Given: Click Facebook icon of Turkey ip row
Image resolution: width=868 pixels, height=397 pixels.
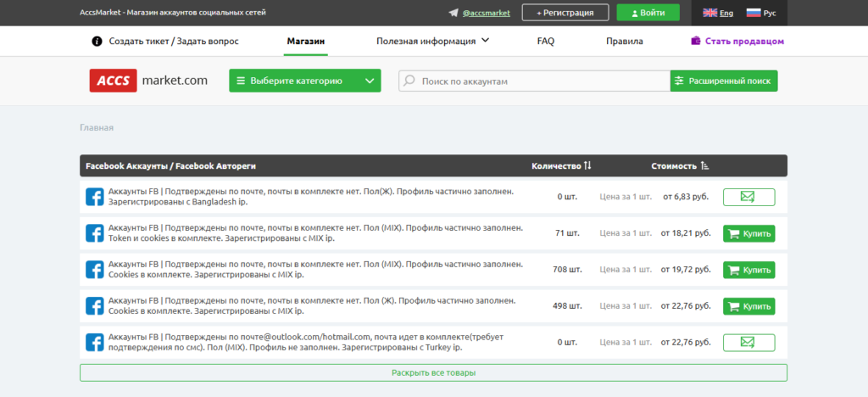Looking at the screenshot, I should (95, 342).
